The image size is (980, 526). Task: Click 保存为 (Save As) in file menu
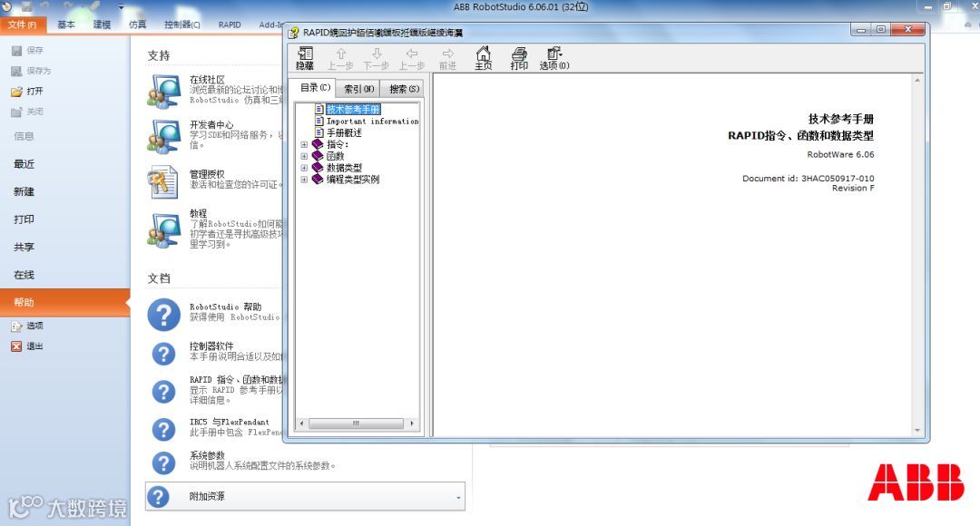click(31, 71)
